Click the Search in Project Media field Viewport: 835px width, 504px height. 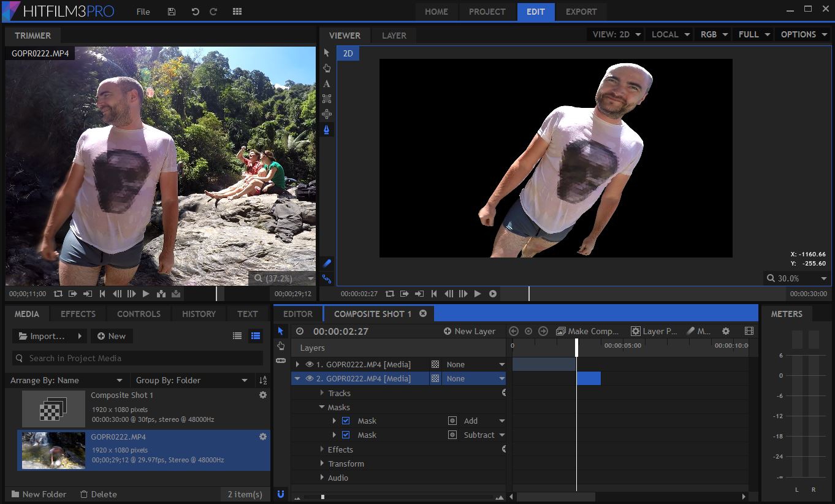click(x=138, y=358)
